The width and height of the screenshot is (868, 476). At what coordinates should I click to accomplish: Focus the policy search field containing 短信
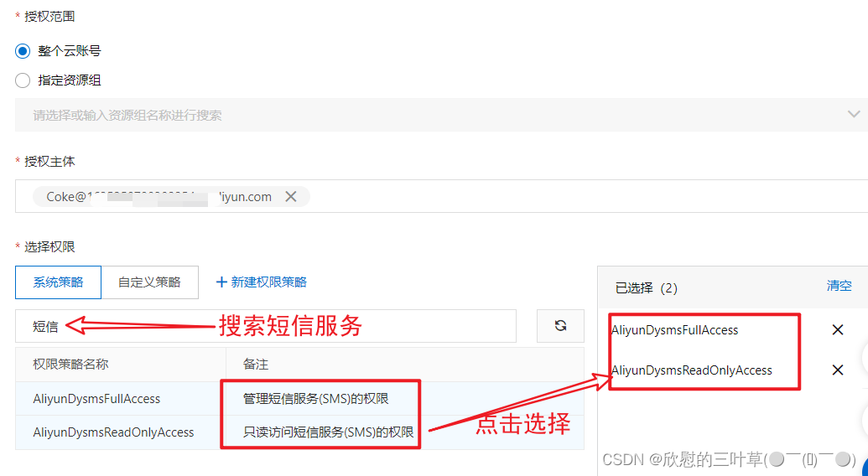coord(266,326)
